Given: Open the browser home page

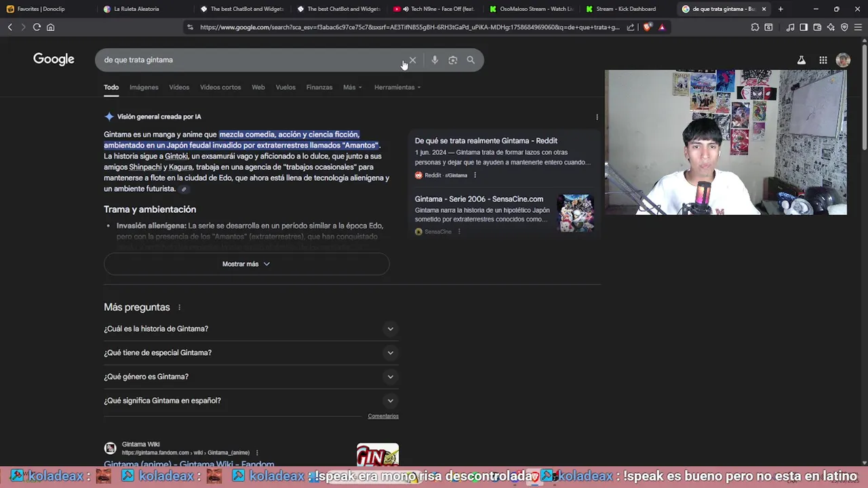Looking at the screenshot, I should pyautogui.click(x=50, y=27).
